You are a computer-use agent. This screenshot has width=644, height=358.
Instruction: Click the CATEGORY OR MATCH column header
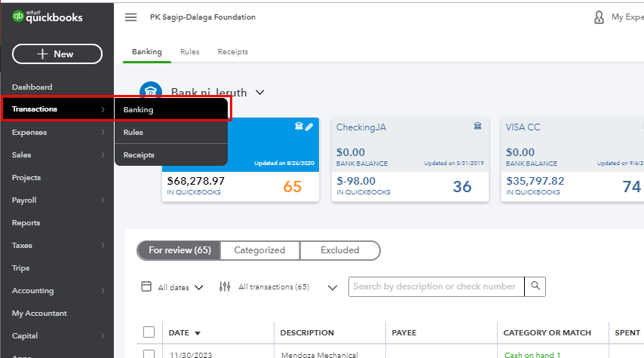click(x=547, y=332)
